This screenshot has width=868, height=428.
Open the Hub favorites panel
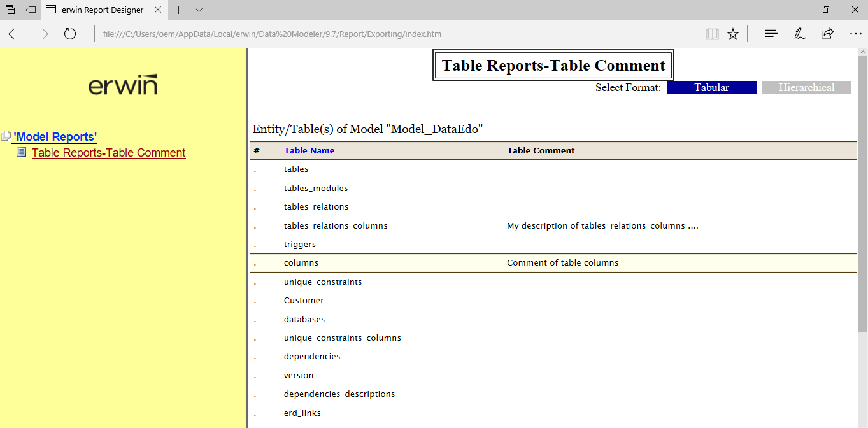click(771, 34)
